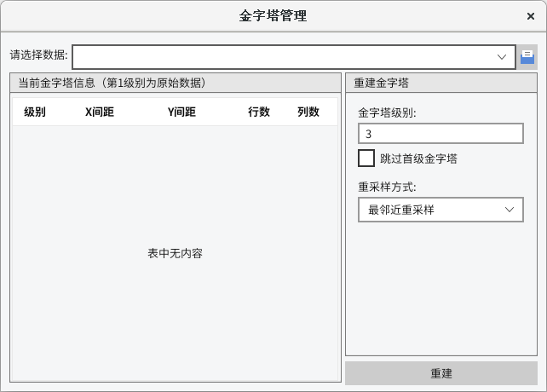The image size is (547, 392).
Task: Expand the 最邻近重采样 dropdown
Action: pyautogui.click(x=440, y=210)
